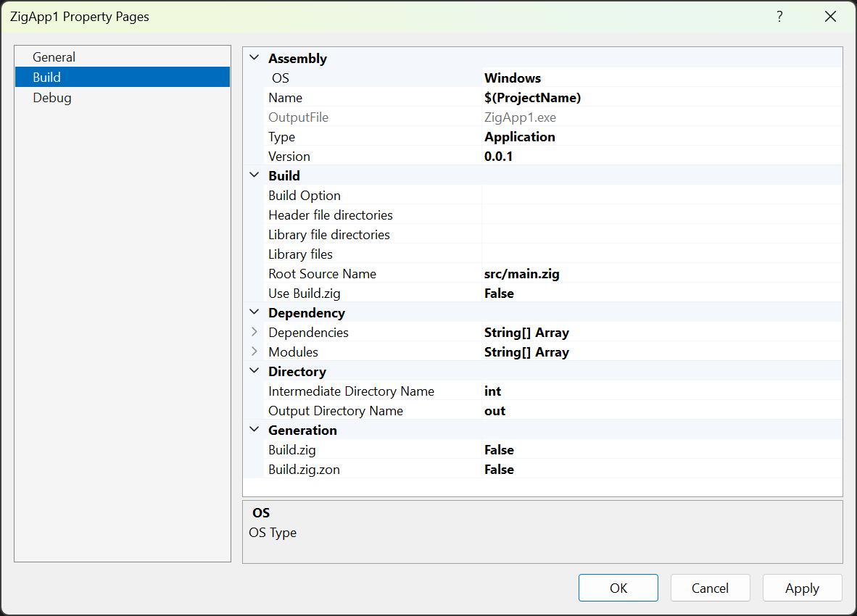Collapse the Dependency category section
Viewport: 857px width, 616px height.
(254, 312)
